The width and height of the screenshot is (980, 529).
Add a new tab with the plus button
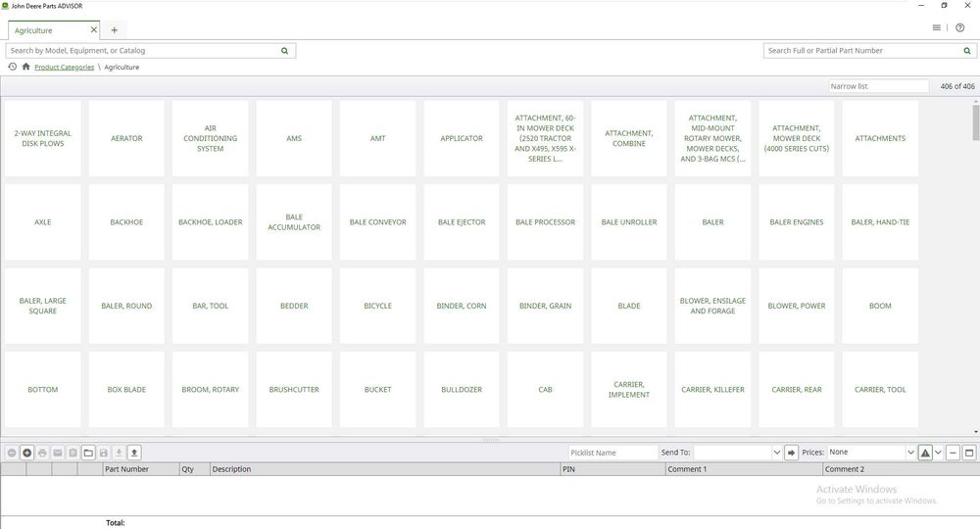click(x=115, y=30)
